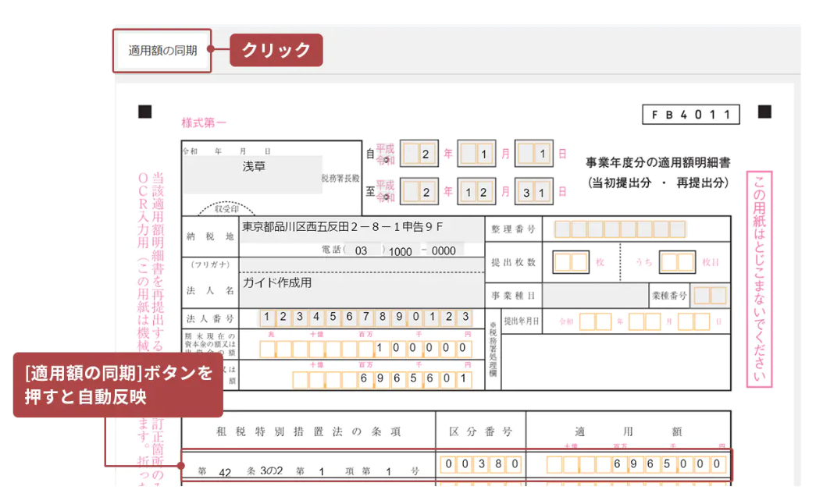Screen dimensions: 816x504
Task: Select the 令和 era for the end date
Action: (x=386, y=197)
